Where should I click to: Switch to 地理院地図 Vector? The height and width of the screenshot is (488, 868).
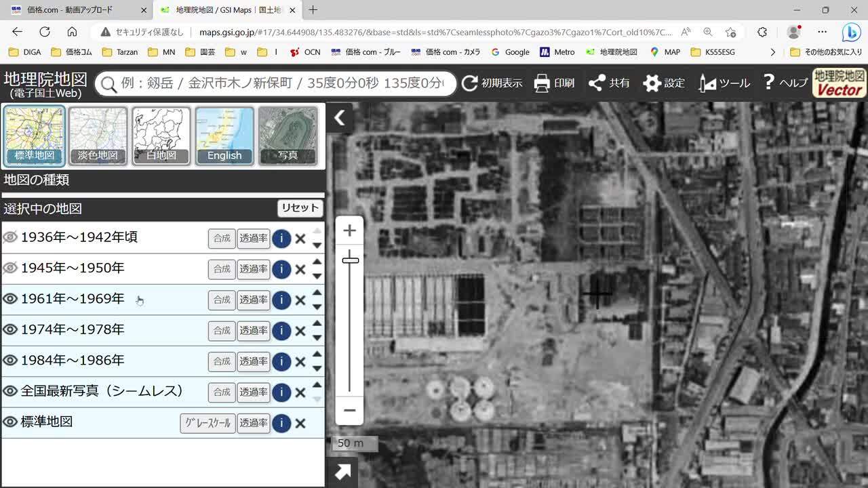click(840, 83)
